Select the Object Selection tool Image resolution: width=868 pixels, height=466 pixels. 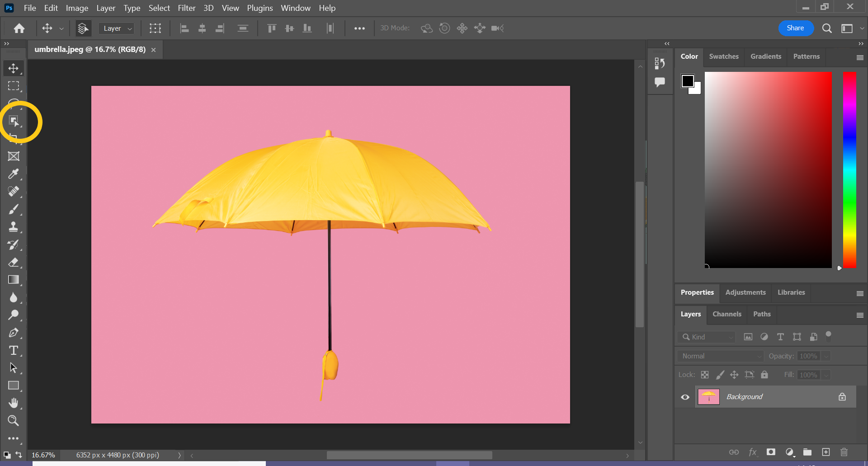point(14,121)
